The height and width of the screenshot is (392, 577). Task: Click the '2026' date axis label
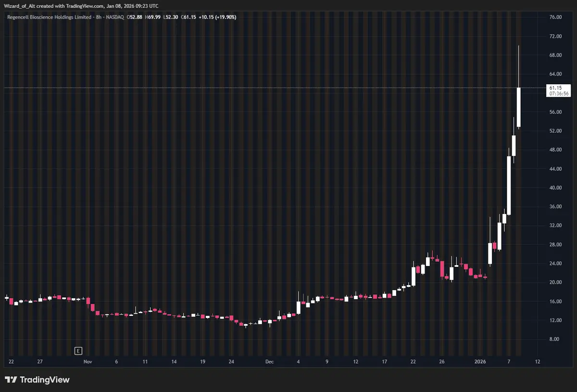click(x=480, y=361)
